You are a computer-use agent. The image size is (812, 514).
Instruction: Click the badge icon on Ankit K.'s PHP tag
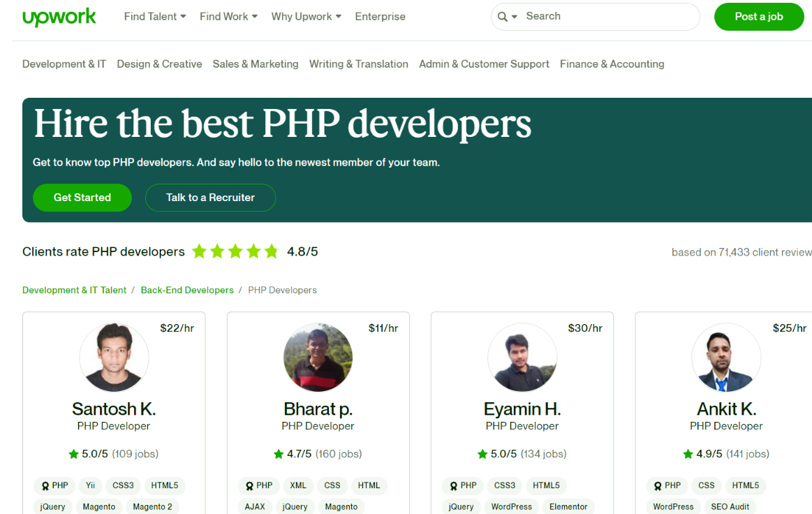(x=658, y=486)
